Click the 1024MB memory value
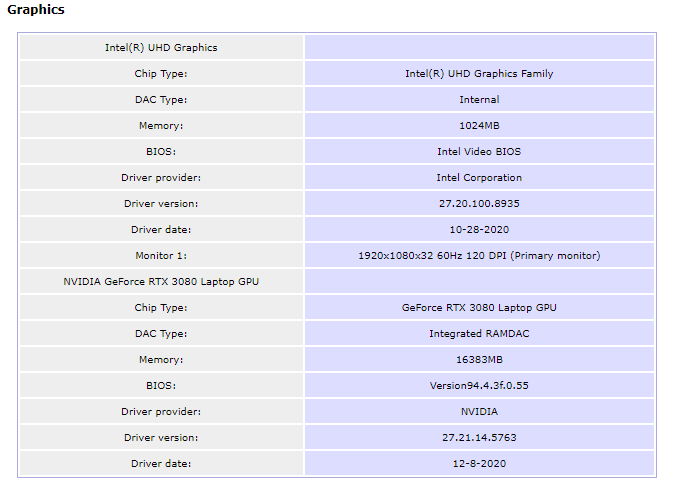This screenshot has height=483, width=673. pos(479,125)
